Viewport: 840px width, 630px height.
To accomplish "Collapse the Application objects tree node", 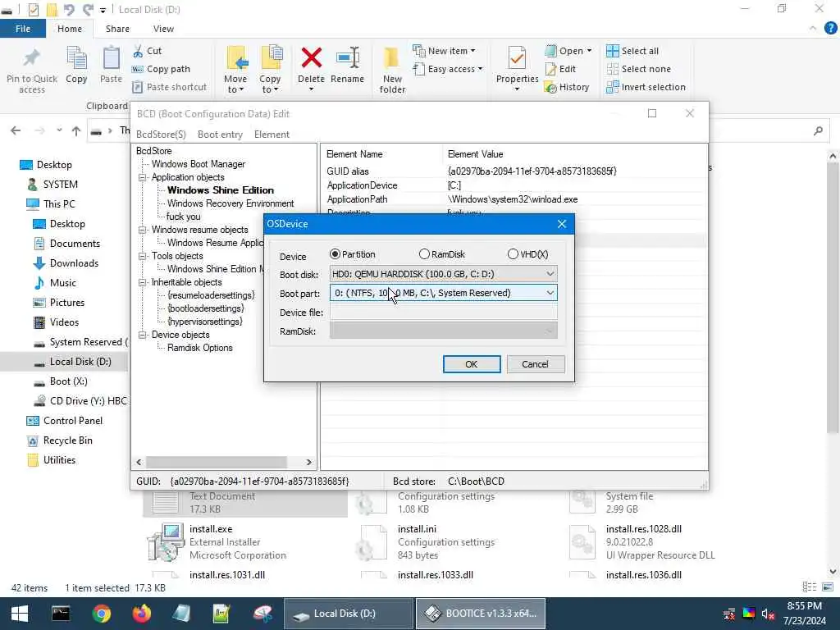I will point(143,177).
